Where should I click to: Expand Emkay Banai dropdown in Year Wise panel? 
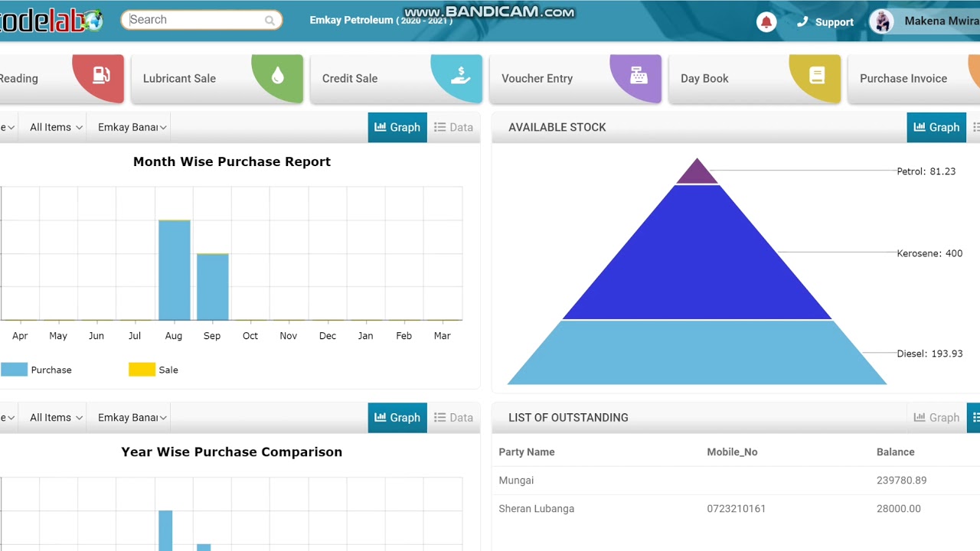132,417
